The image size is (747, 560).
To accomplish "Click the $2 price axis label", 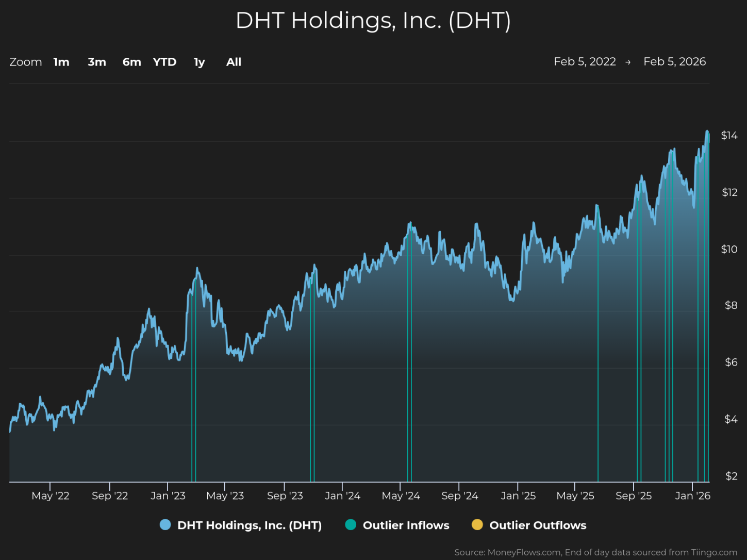I will (x=731, y=476).
